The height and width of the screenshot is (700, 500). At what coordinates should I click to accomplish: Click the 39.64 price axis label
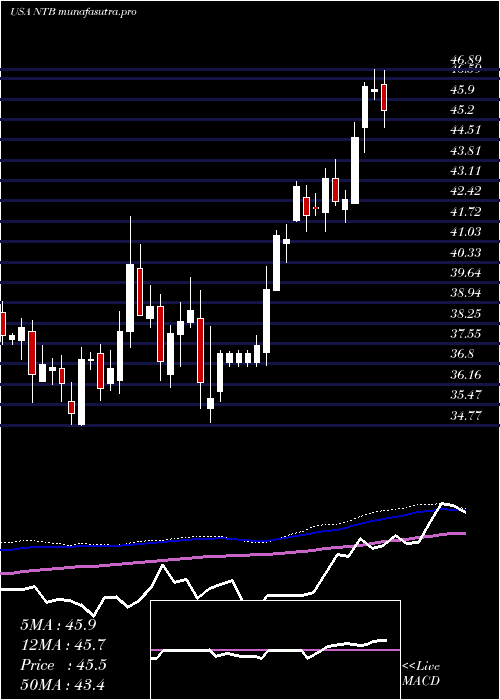466,273
